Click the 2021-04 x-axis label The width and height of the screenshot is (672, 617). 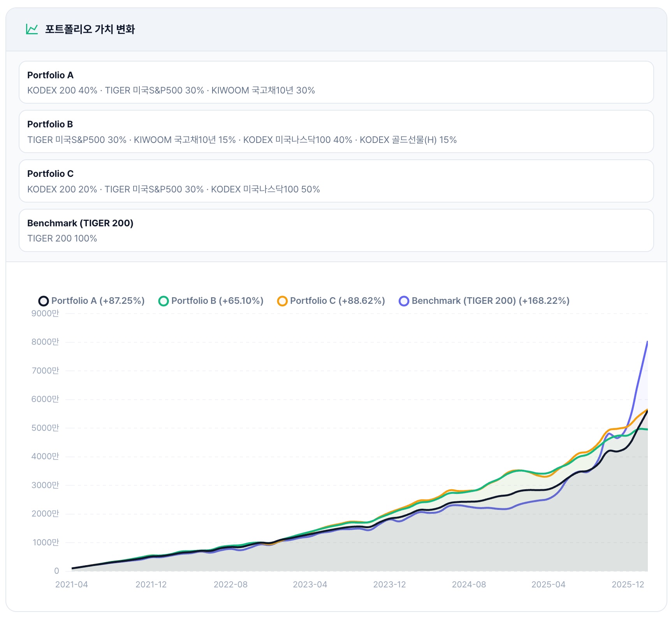pyautogui.click(x=72, y=584)
